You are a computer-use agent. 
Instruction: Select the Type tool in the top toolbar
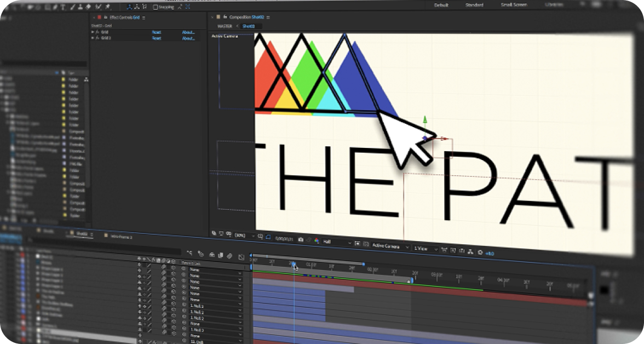[62, 7]
